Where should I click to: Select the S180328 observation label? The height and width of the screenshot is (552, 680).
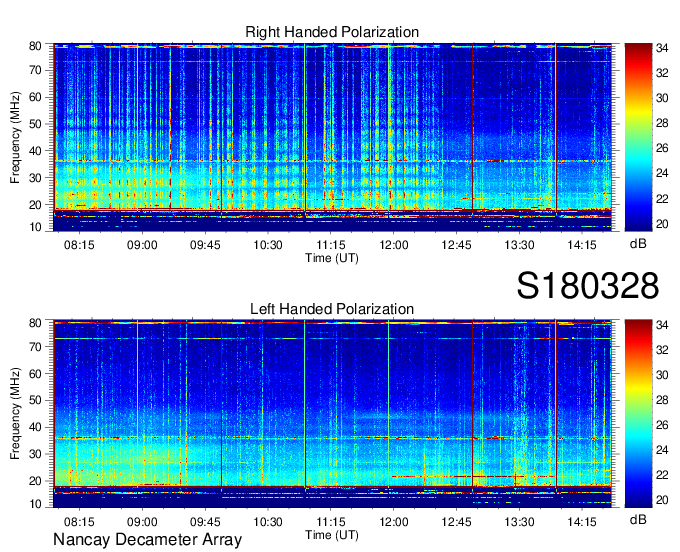[588, 286]
